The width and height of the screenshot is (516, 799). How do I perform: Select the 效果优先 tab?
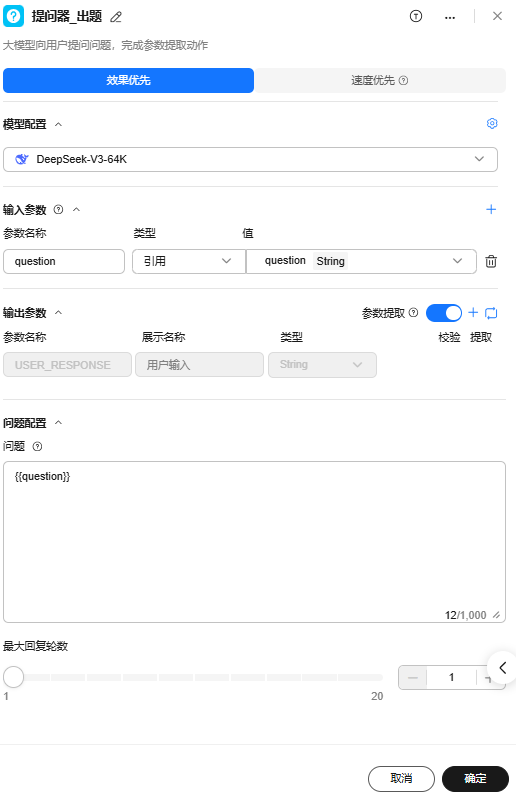(x=128, y=81)
